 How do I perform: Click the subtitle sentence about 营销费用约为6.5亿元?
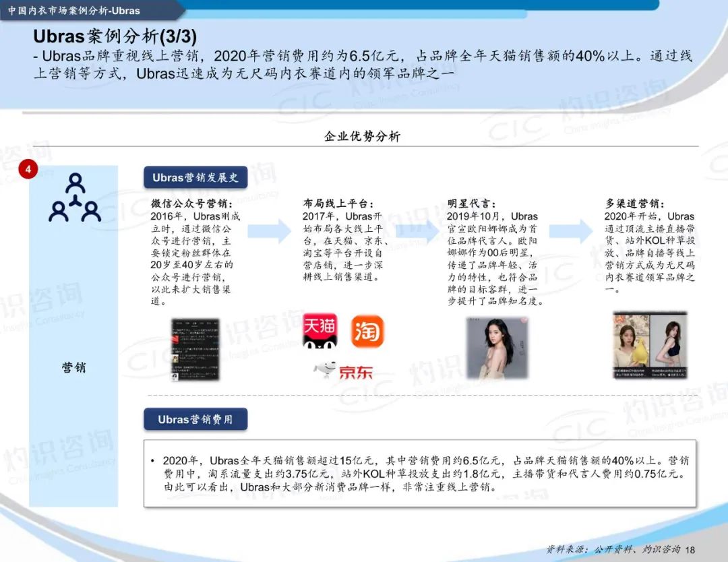click(x=363, y=65)
